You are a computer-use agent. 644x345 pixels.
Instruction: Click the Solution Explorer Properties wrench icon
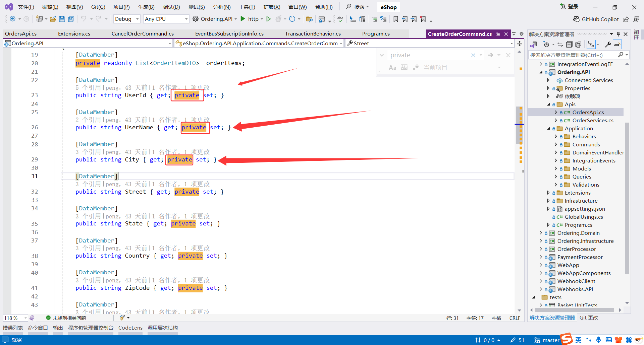click(608, 45)
